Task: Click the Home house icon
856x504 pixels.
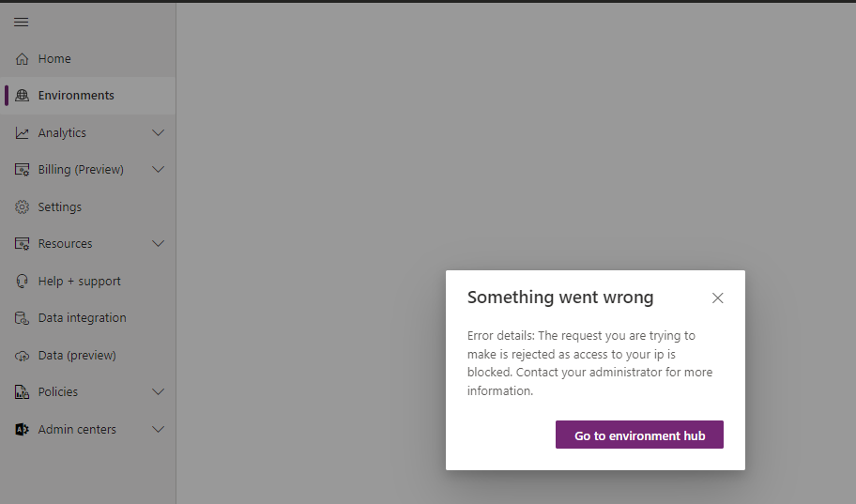Action: (22, 58)
